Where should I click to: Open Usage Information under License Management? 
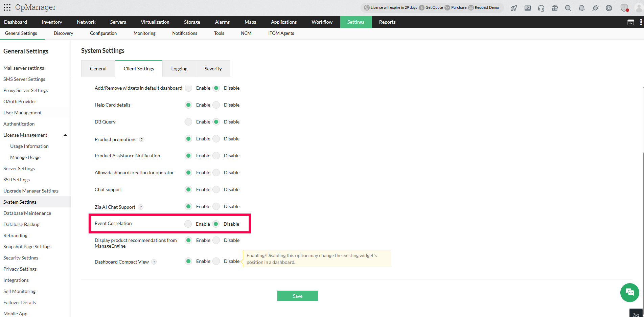pyautogui.click(x=29, y=146)
